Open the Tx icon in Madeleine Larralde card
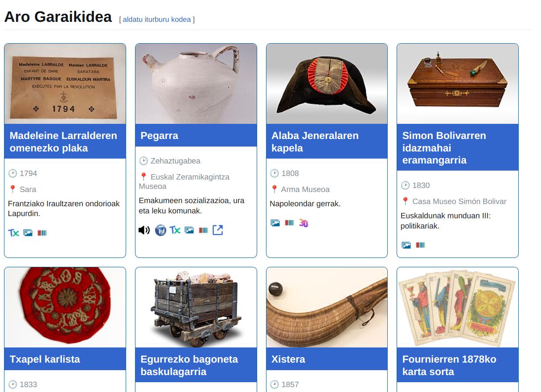Viewport: 541px width, 392px height. pos(13,233)
